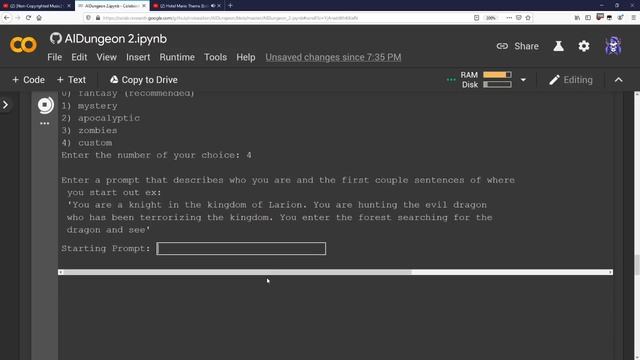This screenshot has height=360, width=640.
Task: Click the GitHub icon beside the notebook title
Action: pos(56,38)
